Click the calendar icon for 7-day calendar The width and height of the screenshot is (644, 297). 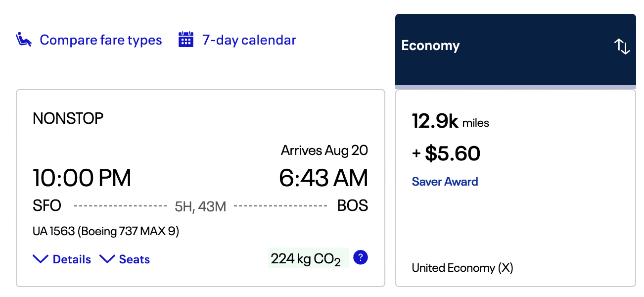pos(185,40)
